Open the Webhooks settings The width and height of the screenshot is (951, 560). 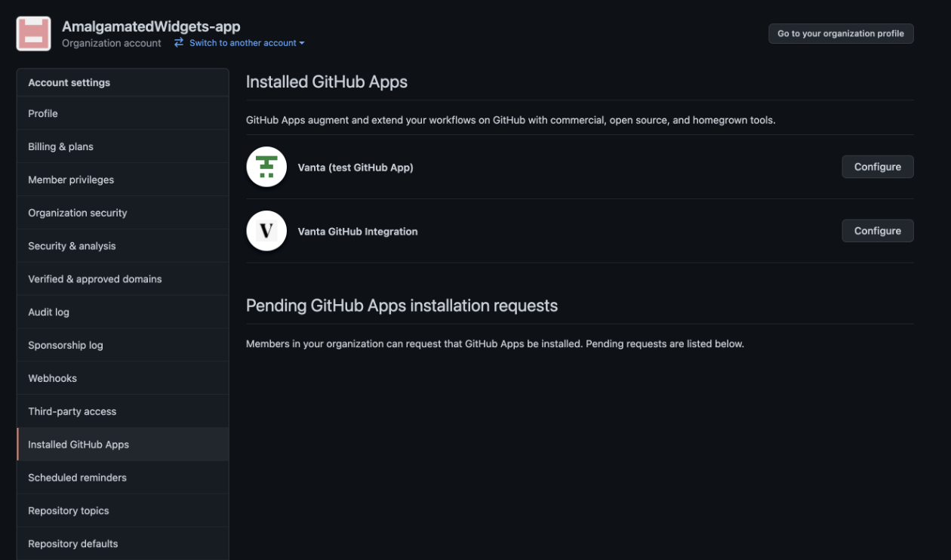pyautogui.click(x=122, y=378)
